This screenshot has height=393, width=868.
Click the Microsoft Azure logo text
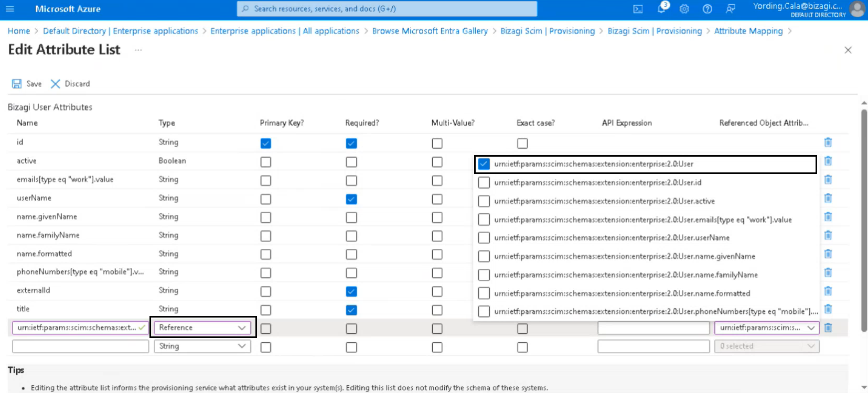click(x=68, y=9)
